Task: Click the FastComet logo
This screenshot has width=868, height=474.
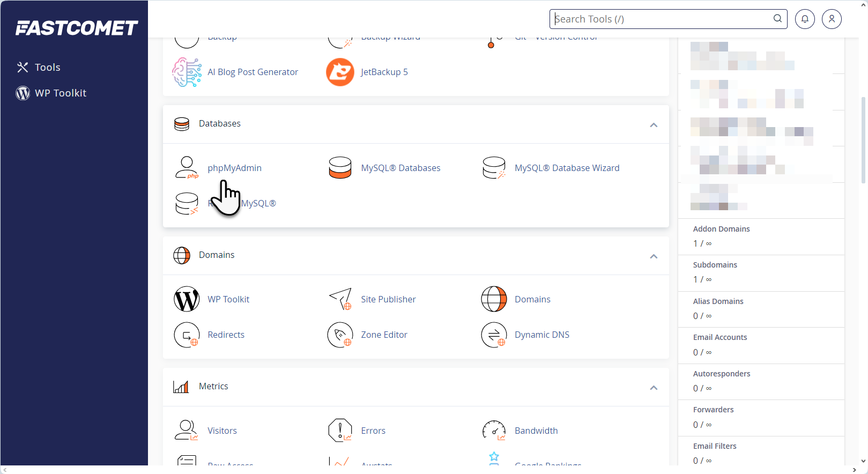Action: [77, 28]
